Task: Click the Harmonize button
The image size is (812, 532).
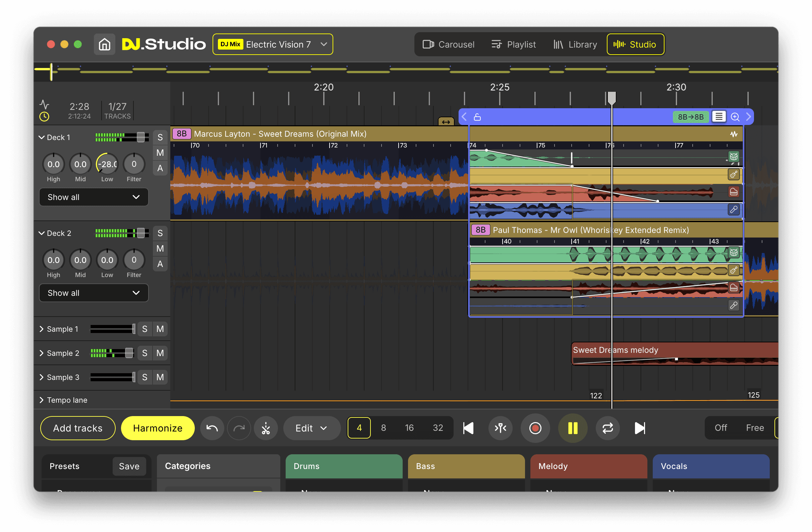Action: [158, 428]
